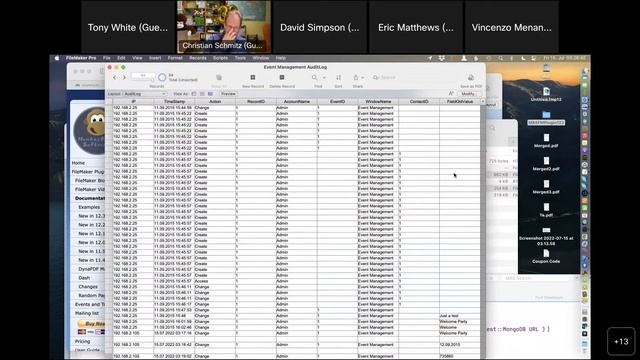Open Merged.pdf on the desktop

tap(546, 141)
